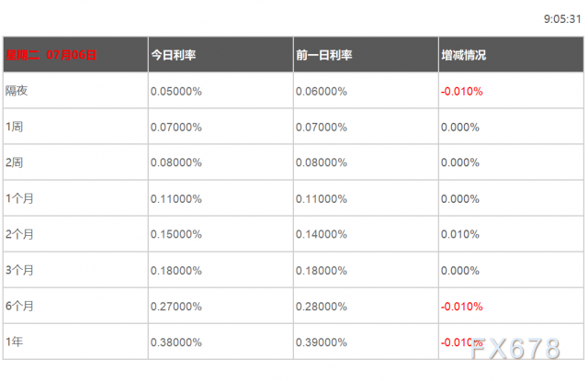This screenshot has height=381, width=588.
Task: Click the red -0.010% change in 隔夜 row
Action: [x=462, y=91]
